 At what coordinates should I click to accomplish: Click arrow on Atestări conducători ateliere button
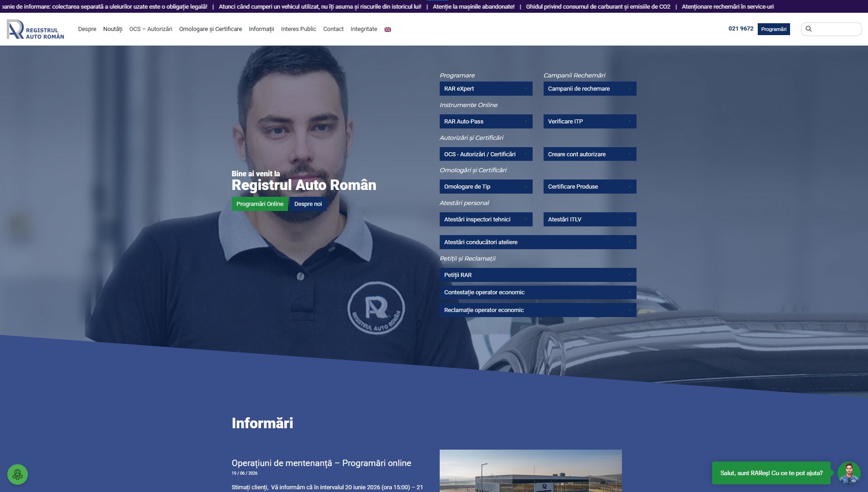click(x=630, y=242)
